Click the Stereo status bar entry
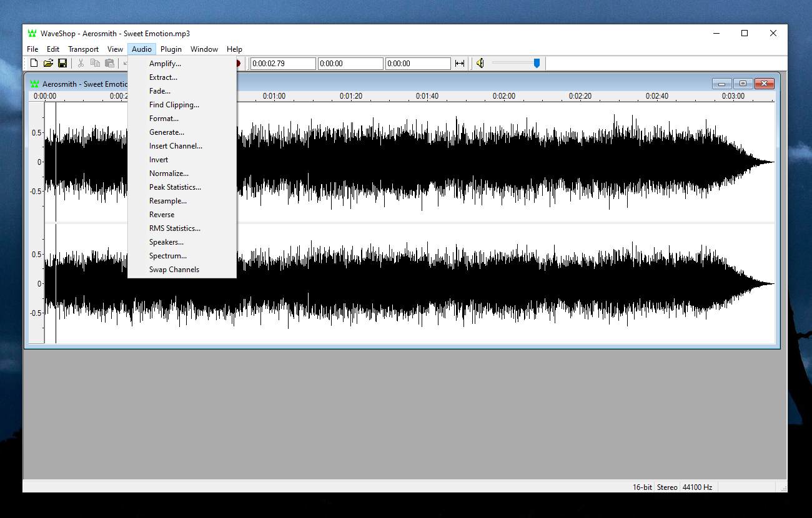Image resolution: width=812 pixels, height=518 pixels. [x=667, y=487]
